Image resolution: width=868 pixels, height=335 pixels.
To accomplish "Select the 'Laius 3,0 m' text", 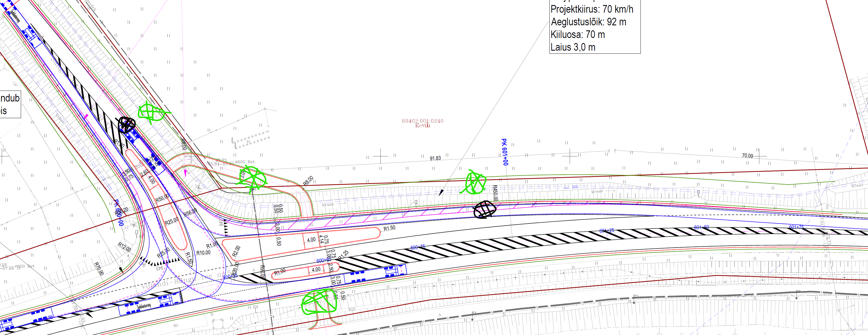I will click(x=573, y=47).
